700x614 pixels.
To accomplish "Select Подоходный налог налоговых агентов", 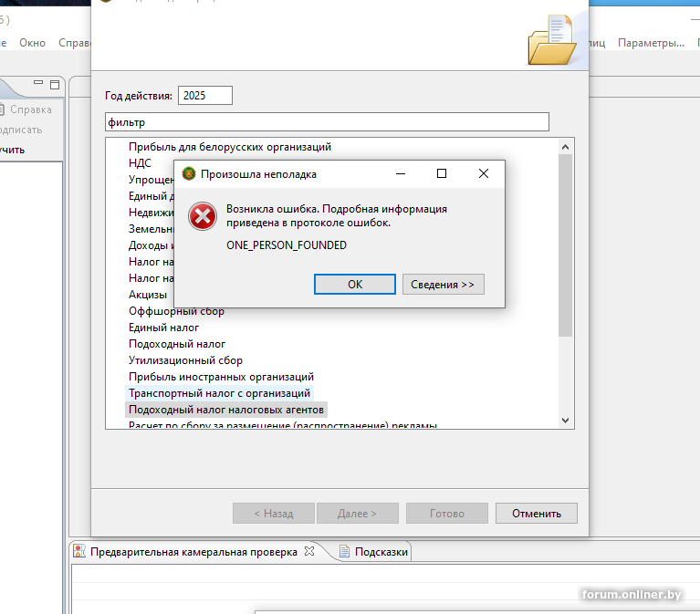I will pyautogui.click(x=226, y=410).
